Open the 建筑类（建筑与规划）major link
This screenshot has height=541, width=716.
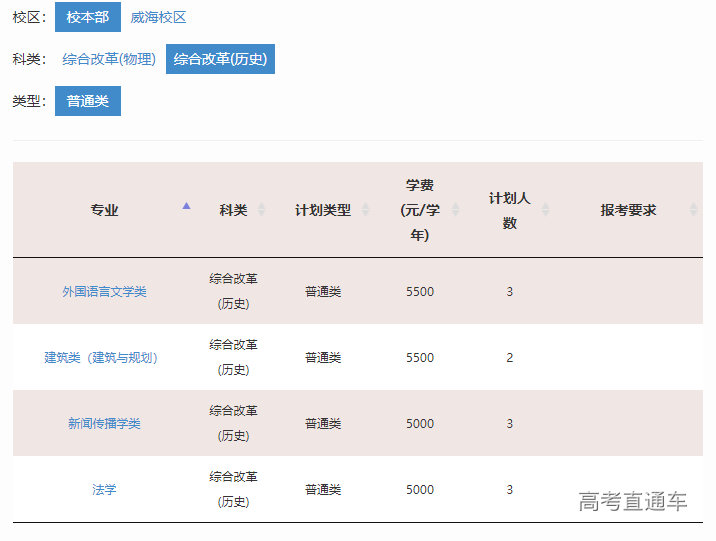101,358
